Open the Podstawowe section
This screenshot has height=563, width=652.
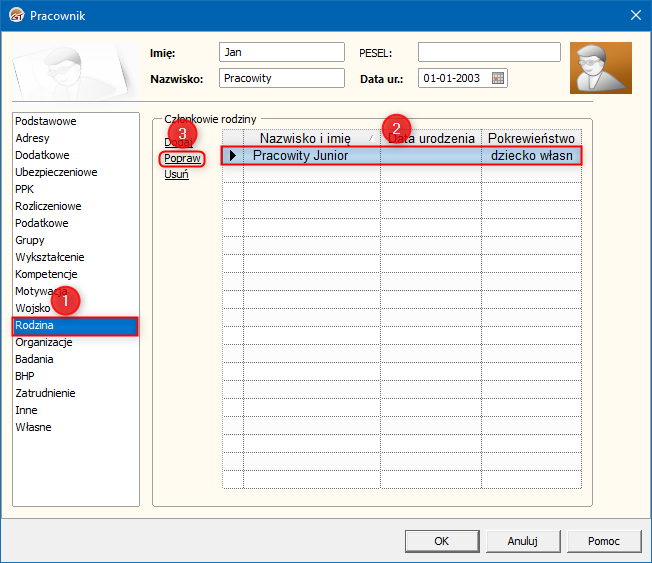pyautogui.click(x=45, y=121)
